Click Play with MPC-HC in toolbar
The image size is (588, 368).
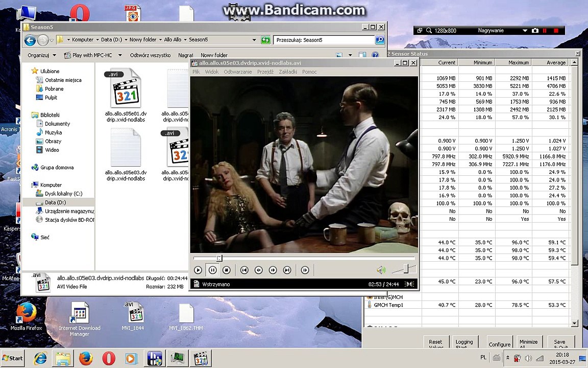[x=88, y=55]
